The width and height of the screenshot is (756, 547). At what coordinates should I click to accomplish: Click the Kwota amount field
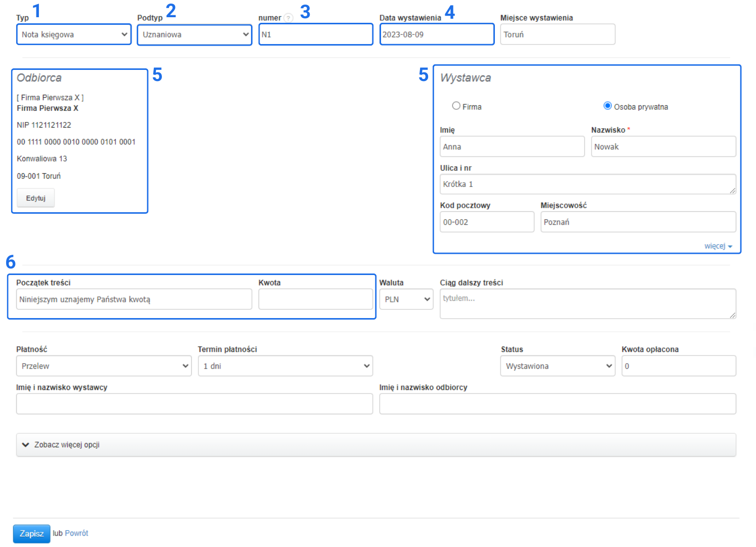click(316, 299)
